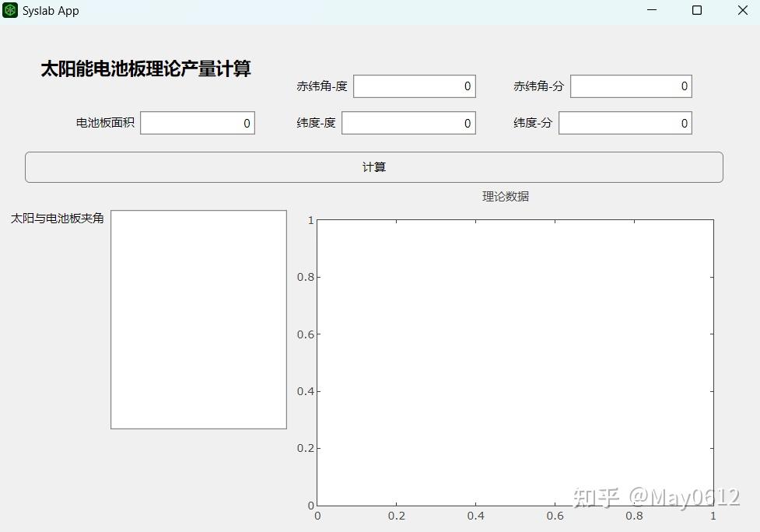Focus the 赤纬角-分 input field

631,86
